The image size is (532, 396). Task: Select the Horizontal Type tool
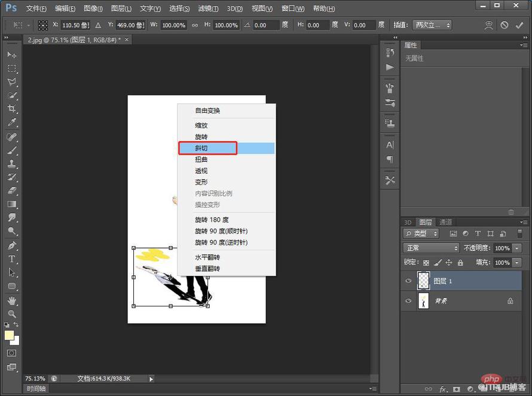click(x=12, y=259)
